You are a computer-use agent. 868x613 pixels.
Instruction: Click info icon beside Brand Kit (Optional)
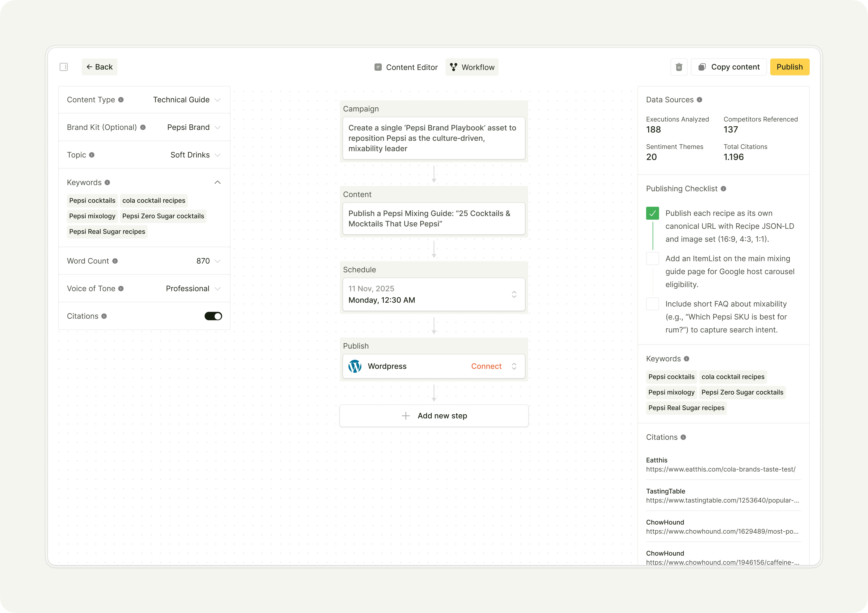coord(143,127)
